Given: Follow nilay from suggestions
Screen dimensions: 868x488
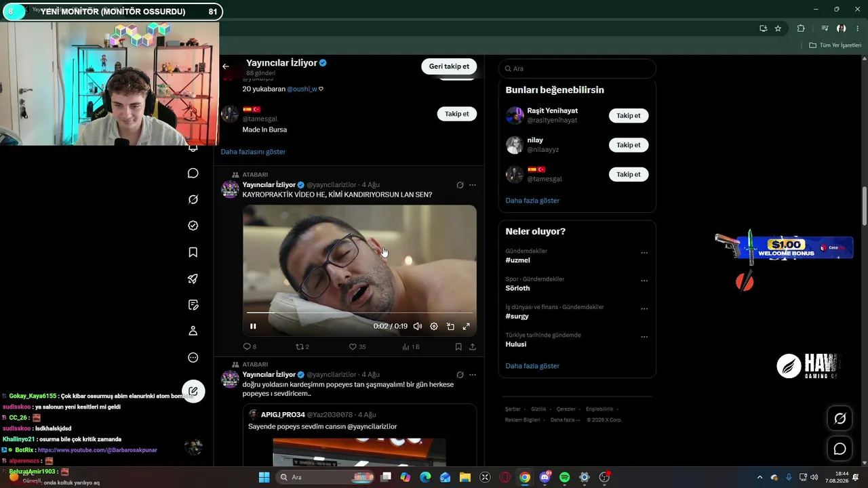Looking at the screenshot, I should (x=629, y=145).
